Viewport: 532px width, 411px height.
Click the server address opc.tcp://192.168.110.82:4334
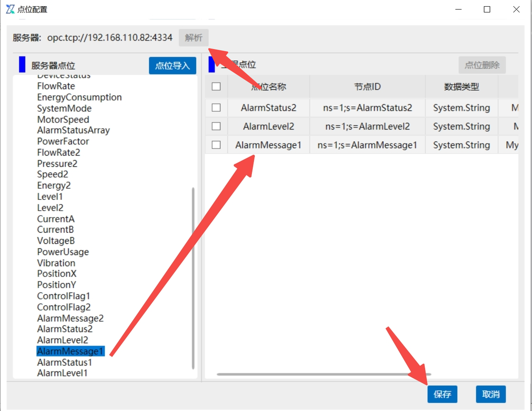(x=110, y=38)
